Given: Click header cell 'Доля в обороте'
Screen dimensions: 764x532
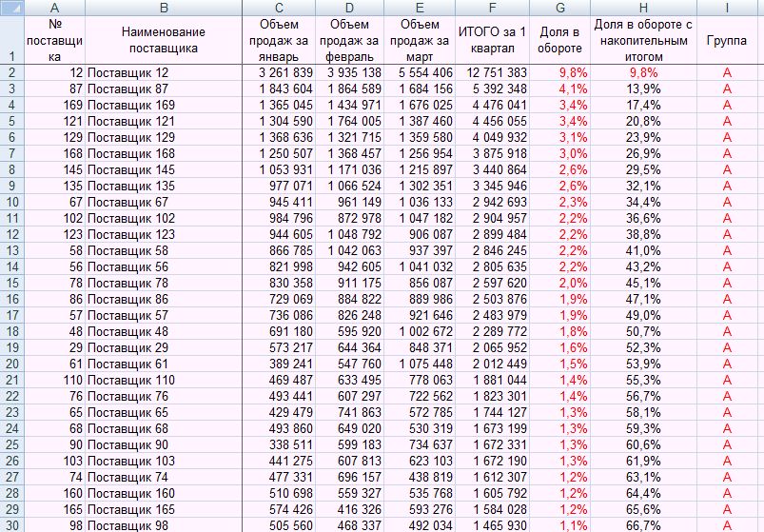Looking at the screenshot, I should 559,40.
